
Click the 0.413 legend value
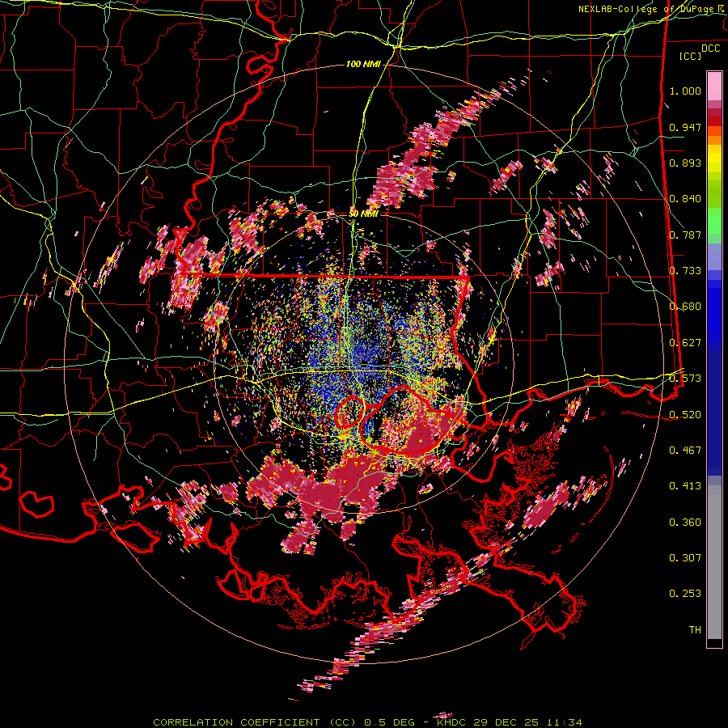[685, 486]
